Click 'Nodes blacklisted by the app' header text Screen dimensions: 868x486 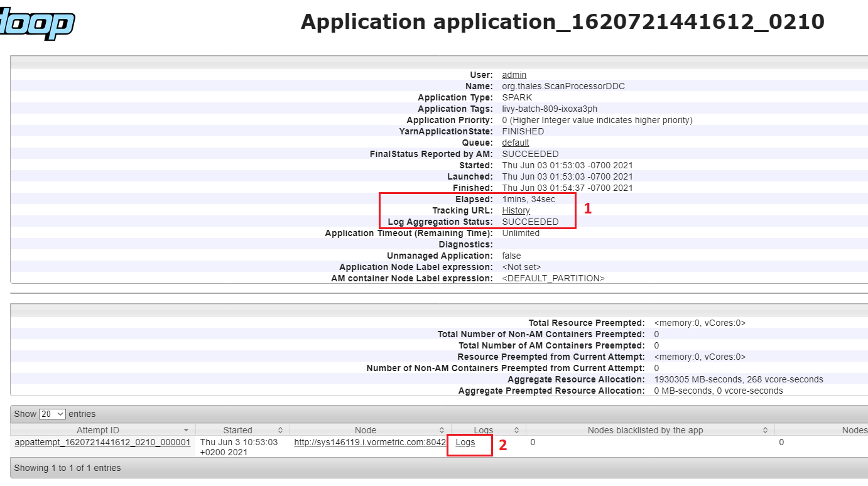coord(645,430)
